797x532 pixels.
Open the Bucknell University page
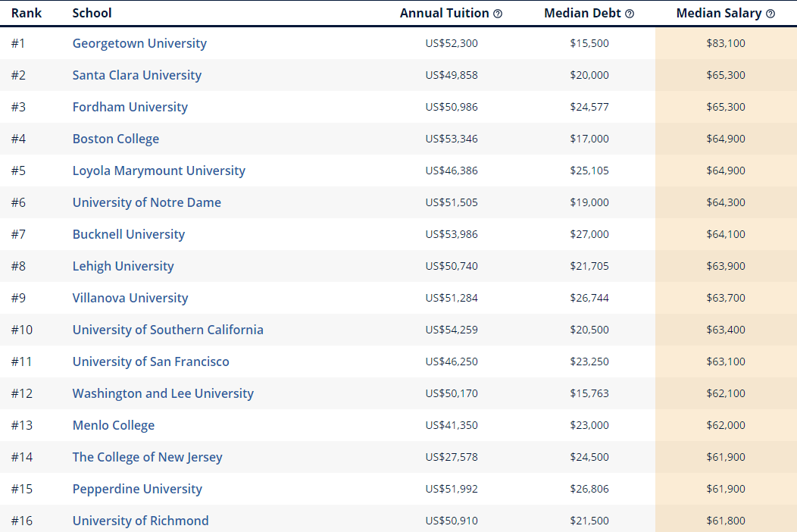[129, 234]
